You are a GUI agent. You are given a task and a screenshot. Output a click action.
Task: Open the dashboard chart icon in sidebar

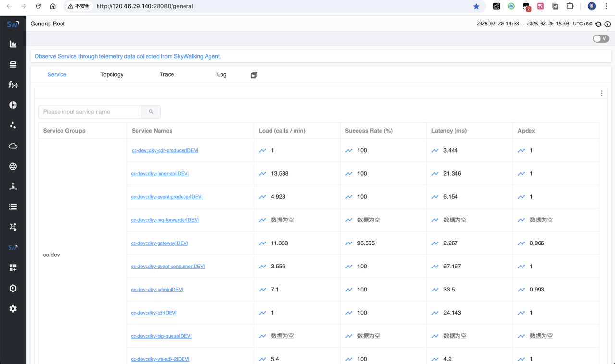[x=13, y=44]
